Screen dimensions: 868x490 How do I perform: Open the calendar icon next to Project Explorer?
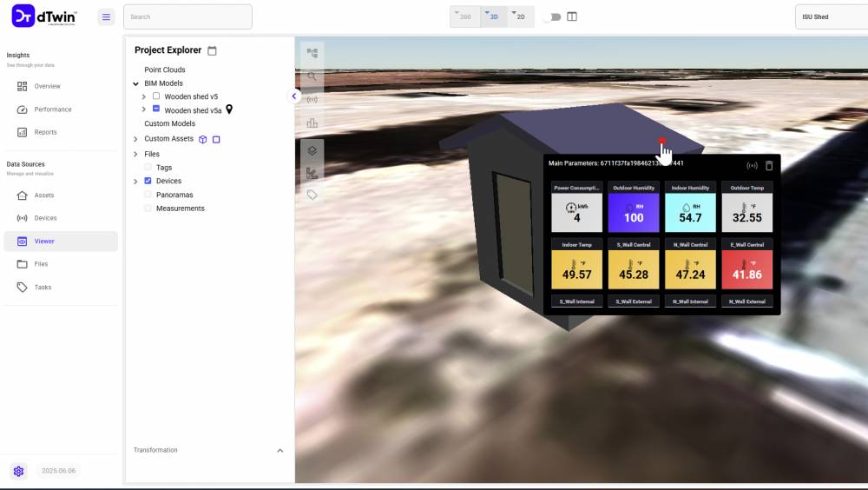point(212,50)
